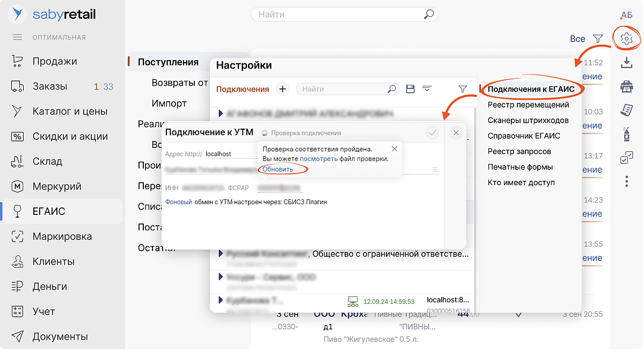Select Реестр перемещений in settings menu
644x350 pixels.
tap(528, 105)
